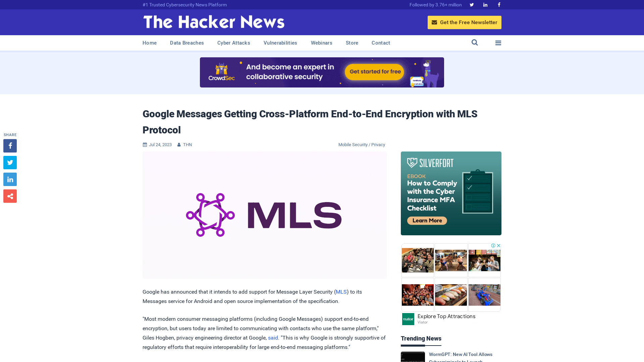Click the Facebook share icon
644x362 pixels.
tap(10, 145)
